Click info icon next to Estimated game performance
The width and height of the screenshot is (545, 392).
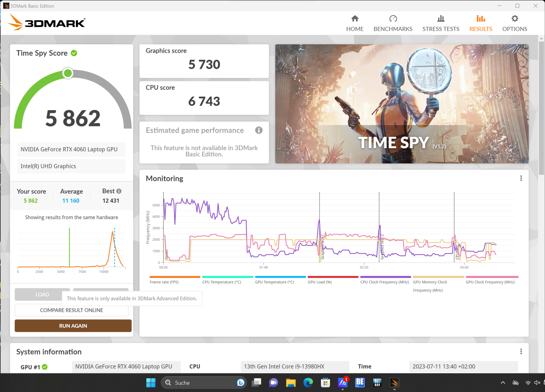click(259, 130)
